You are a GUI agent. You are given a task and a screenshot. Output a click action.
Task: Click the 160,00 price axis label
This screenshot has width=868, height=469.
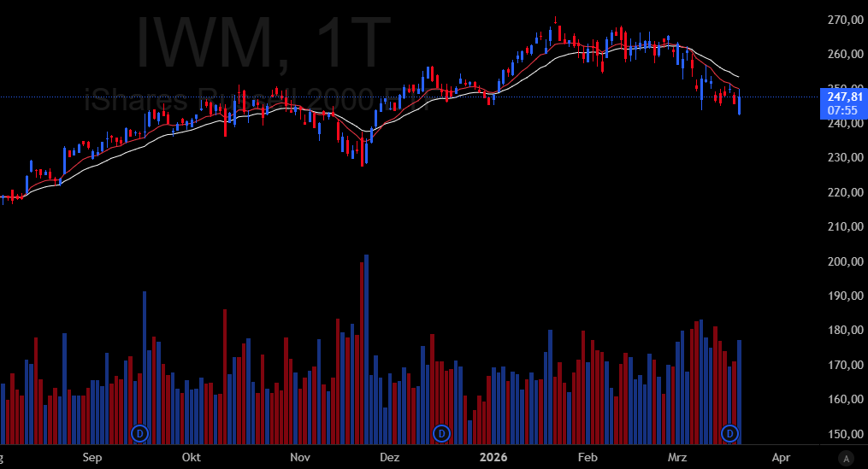coord(845,399)
